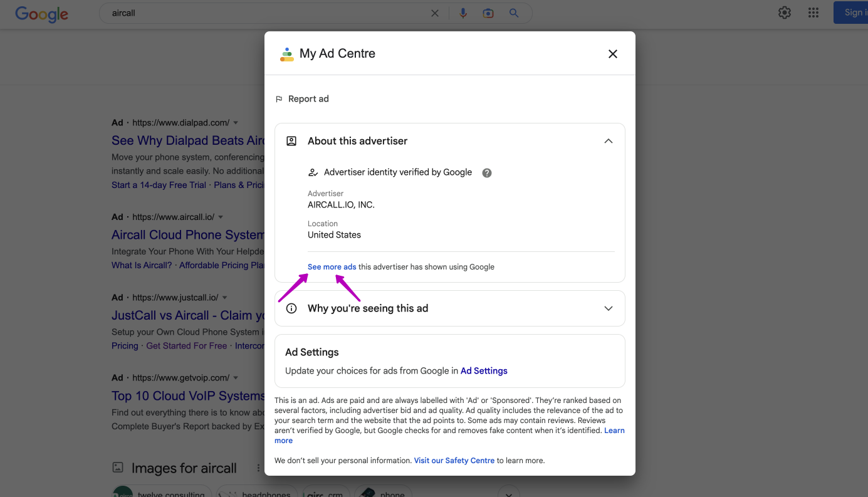Open the JustCall Pricing sitelink
Screen dimensions: 868x497
click(x=125, y=346)
